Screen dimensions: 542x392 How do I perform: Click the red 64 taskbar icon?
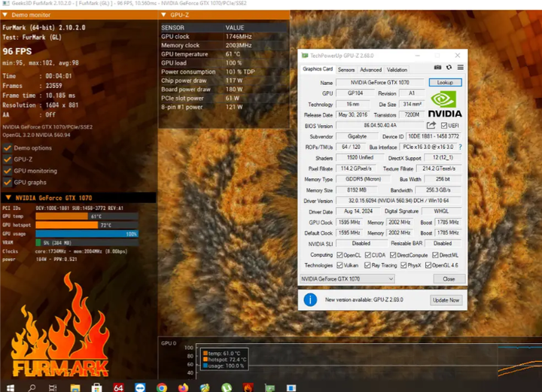tap(118, 387)
